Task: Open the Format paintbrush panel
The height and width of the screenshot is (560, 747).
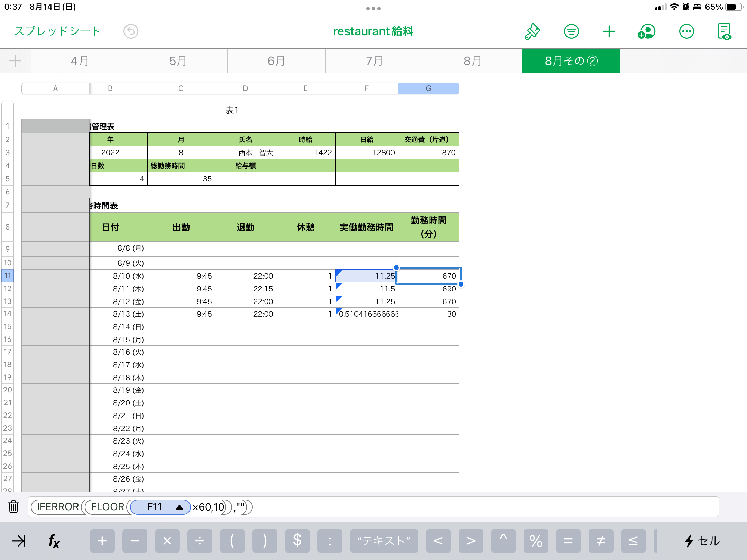Action: tap(532, 31)
